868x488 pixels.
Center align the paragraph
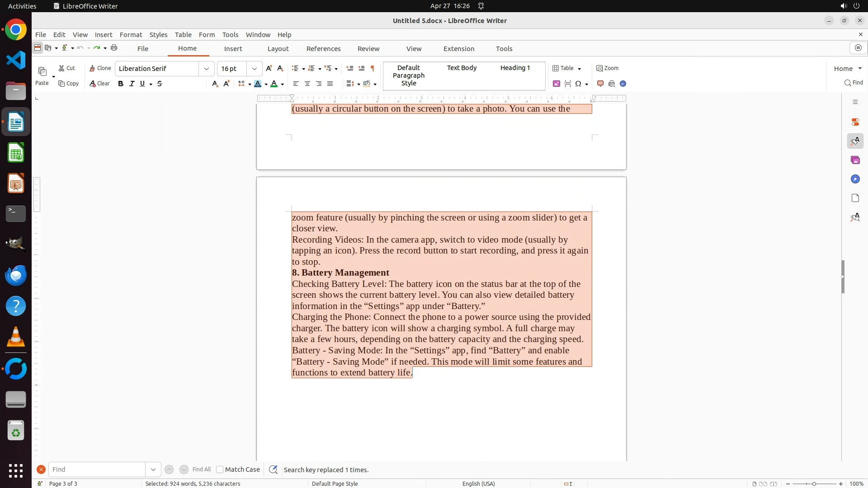point(307,84)
